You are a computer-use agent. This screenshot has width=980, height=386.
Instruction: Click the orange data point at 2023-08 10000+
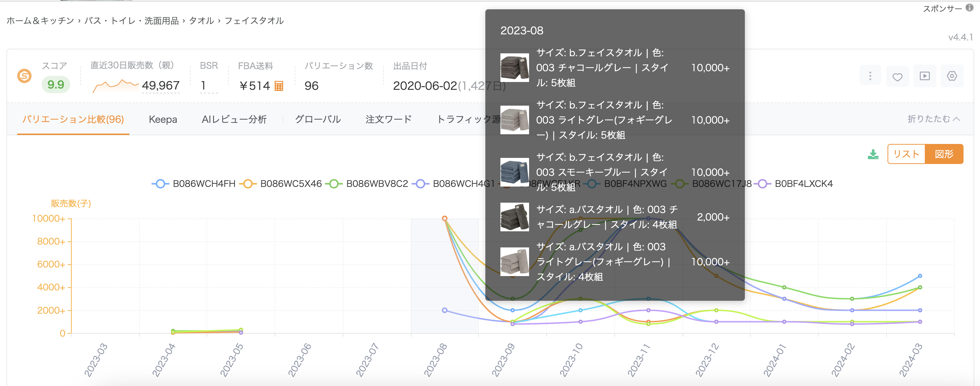point(444,218)
